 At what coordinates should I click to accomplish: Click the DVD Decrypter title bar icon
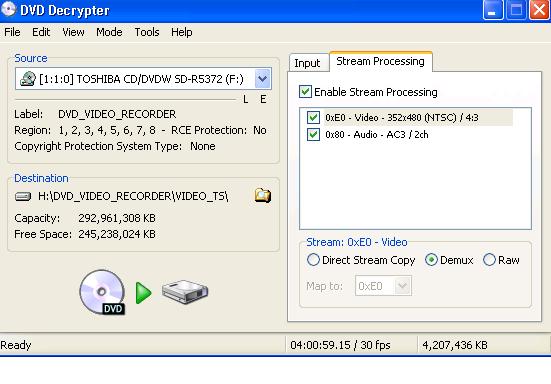click(x=8, y=9)
